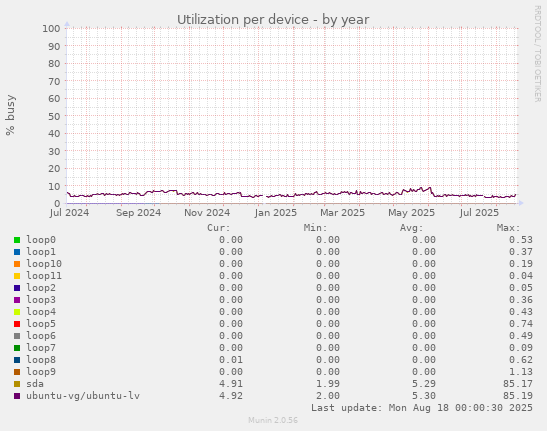Click the % busy axis label
This screenshot has height=431, width=547.
coord(10,115)
